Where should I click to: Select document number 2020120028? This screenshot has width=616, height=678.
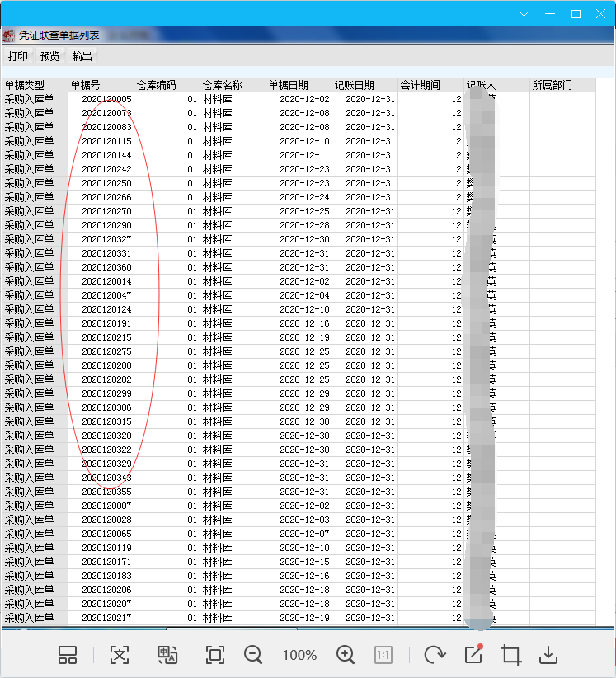[x=106, y=520]
